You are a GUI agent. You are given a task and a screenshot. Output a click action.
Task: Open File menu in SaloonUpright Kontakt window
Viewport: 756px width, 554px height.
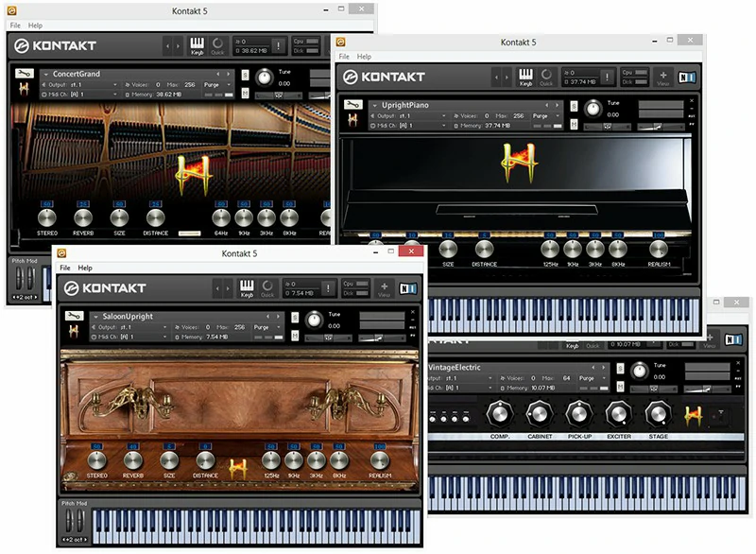tap(65, 268)
